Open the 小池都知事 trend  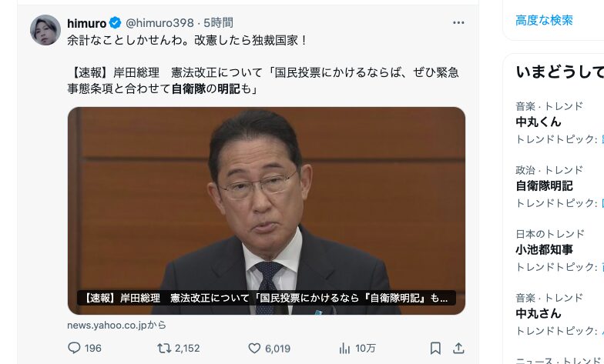tap(544, 249)
